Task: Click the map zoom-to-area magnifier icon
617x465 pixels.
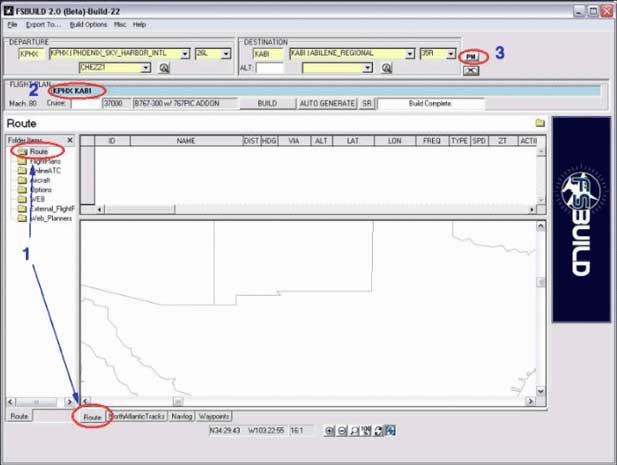Action: [x=354, y=431]
